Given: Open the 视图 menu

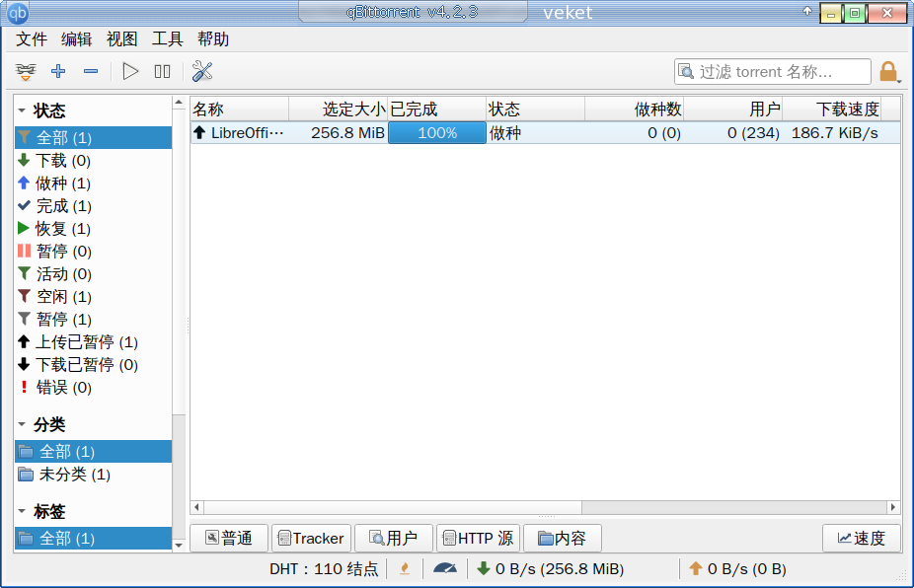Looking at the screenshot, I should 121,39.
